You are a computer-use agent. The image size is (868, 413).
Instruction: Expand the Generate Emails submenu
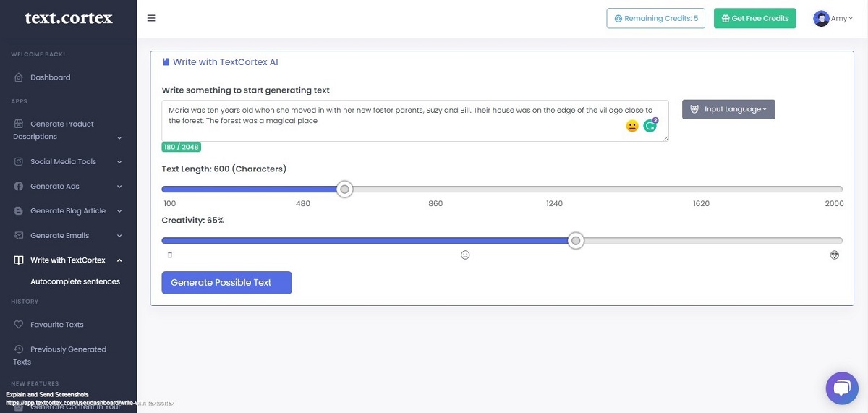119,236
